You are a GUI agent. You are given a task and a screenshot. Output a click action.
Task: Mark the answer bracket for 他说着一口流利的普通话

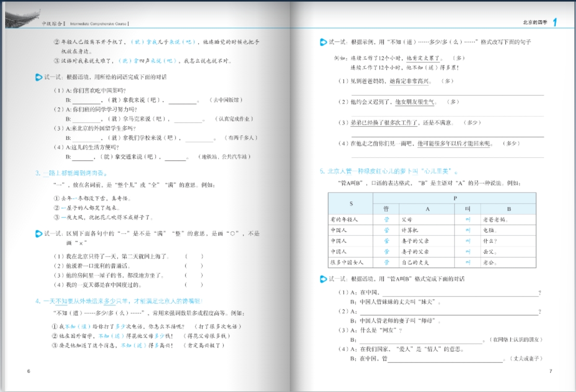coord(194,266)
